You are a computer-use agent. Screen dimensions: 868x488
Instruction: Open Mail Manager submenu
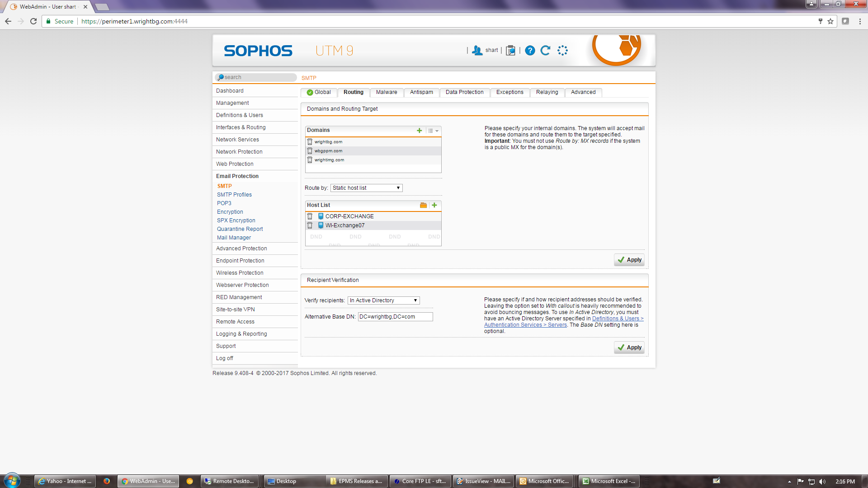(234, 238)
